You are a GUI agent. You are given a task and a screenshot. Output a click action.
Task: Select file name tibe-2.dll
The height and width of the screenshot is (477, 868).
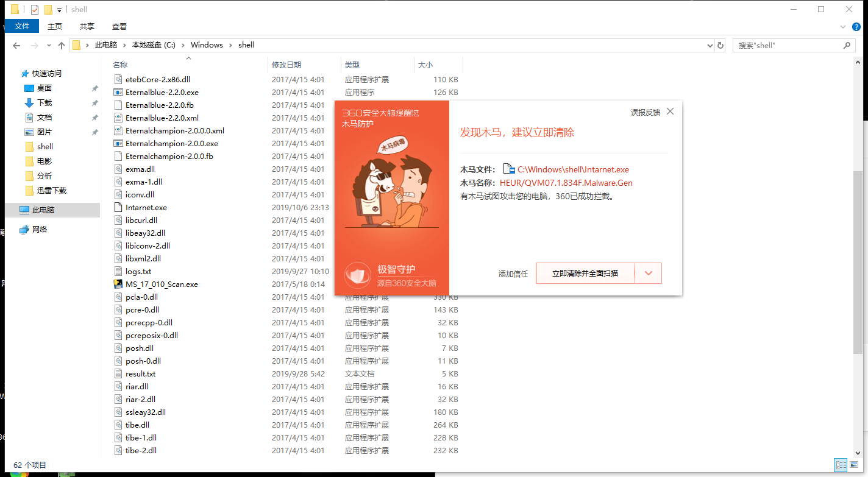141,450
